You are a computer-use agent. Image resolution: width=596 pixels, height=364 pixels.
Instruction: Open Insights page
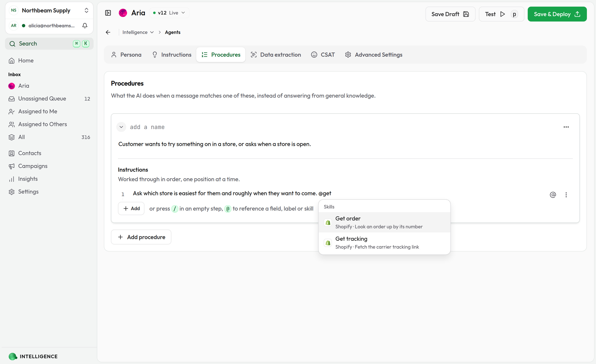pos(49,179)
